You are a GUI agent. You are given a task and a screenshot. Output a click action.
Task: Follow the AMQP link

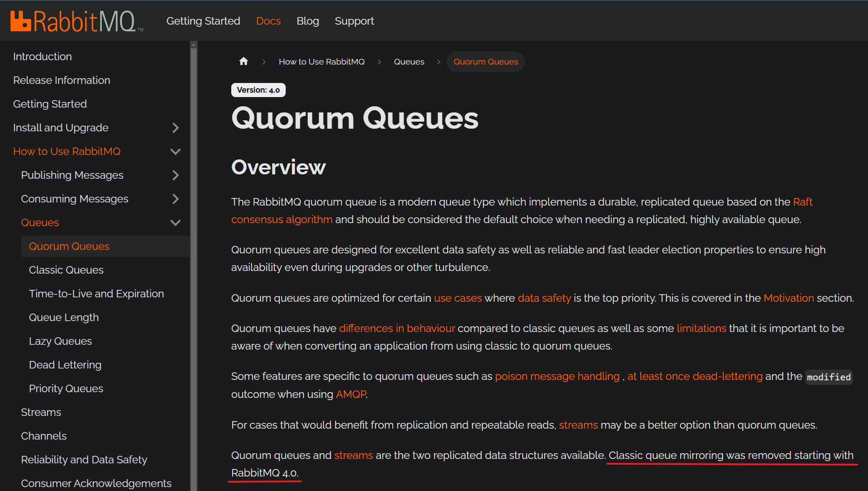point(351,394)
